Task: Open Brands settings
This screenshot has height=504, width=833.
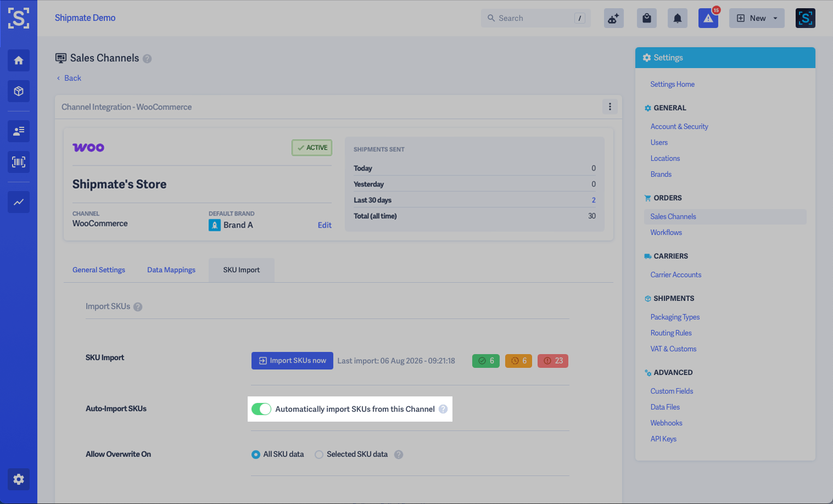Action: click(x=661, y=174)
